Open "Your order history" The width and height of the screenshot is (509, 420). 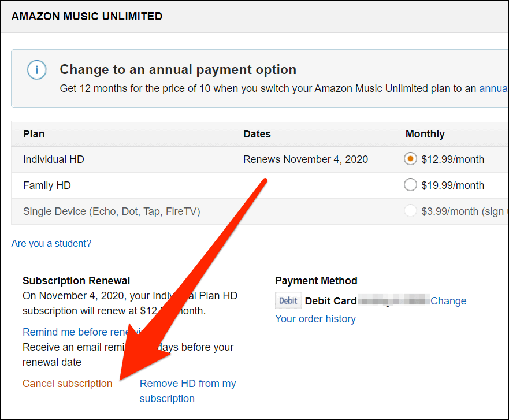(315, 319)
